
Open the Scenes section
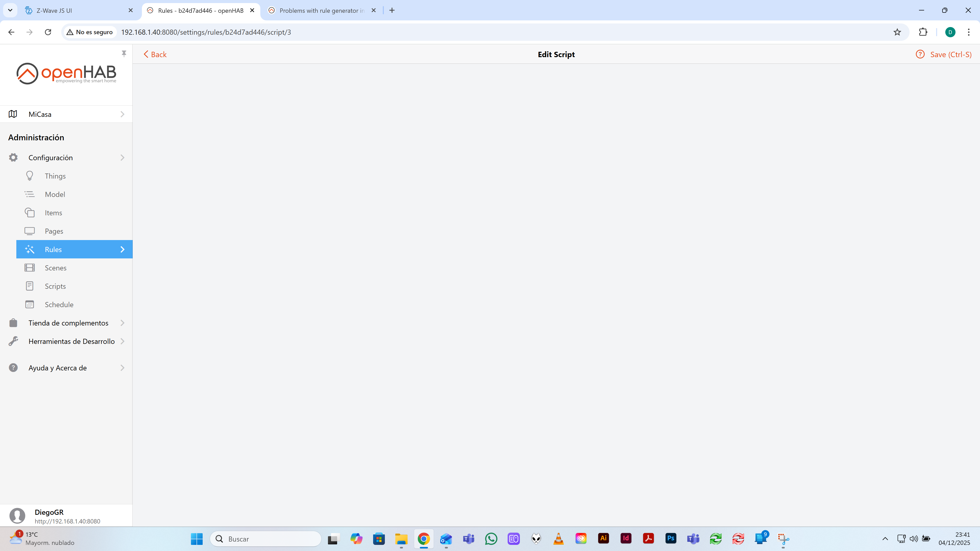[x=56, y=268]
